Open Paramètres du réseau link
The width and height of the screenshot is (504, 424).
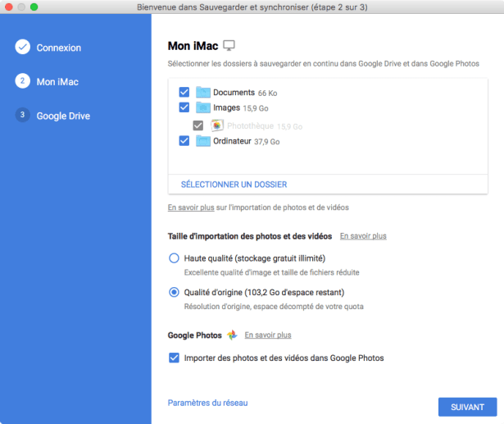pos(207,403)
